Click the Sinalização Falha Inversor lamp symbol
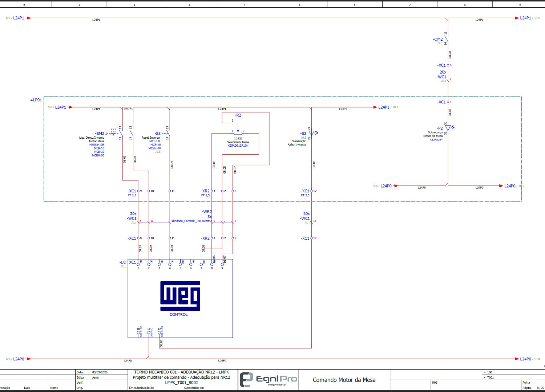 (x=312, y=133)
